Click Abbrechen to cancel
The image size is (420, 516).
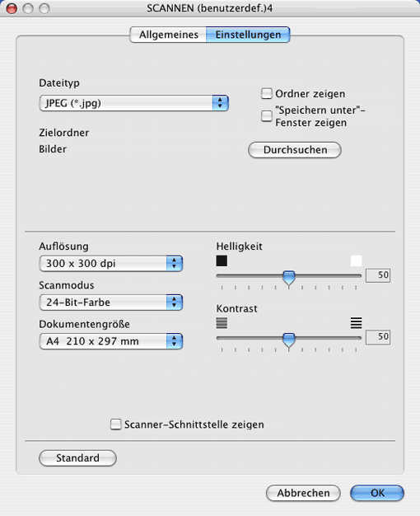coord(303,493)
